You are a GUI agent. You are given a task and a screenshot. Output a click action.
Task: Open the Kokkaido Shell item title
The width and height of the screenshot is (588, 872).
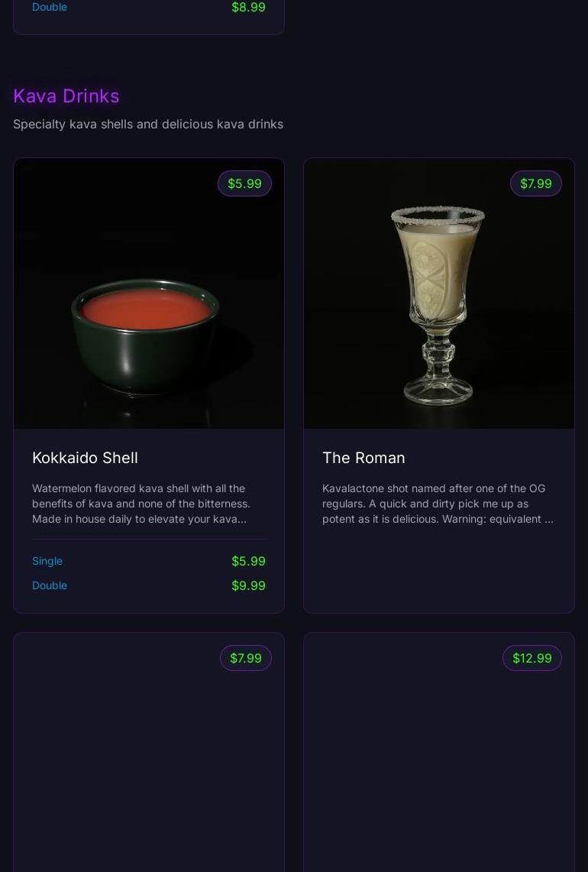[x=85, y=458]
